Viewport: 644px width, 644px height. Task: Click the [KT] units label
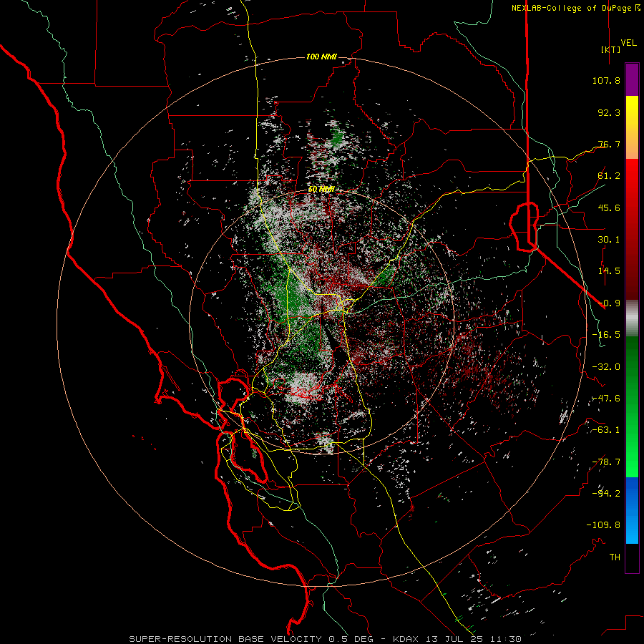(610, 49)
